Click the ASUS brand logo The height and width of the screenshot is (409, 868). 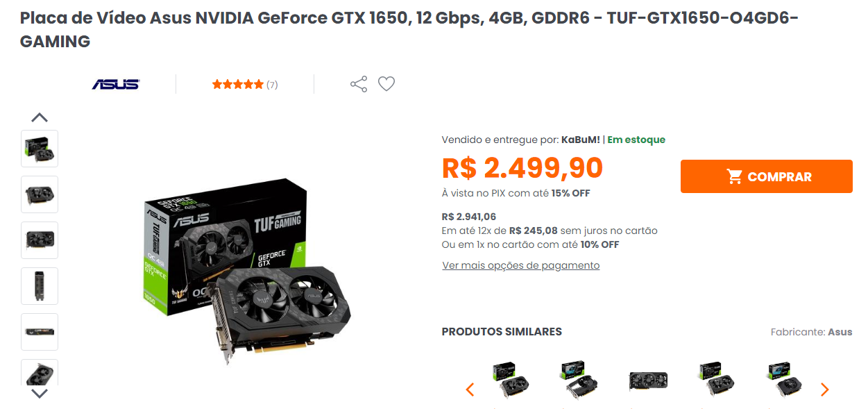tap(116, 84)
